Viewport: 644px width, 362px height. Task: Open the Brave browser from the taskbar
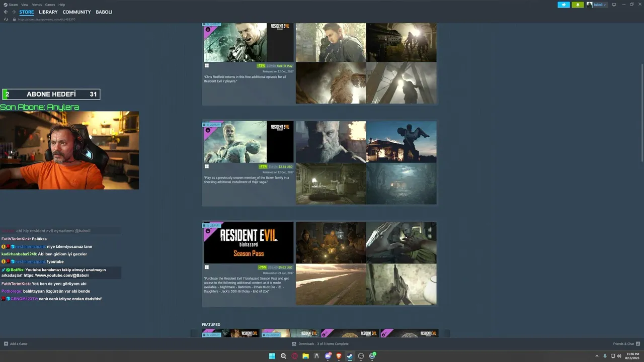[x=339, y=356]
